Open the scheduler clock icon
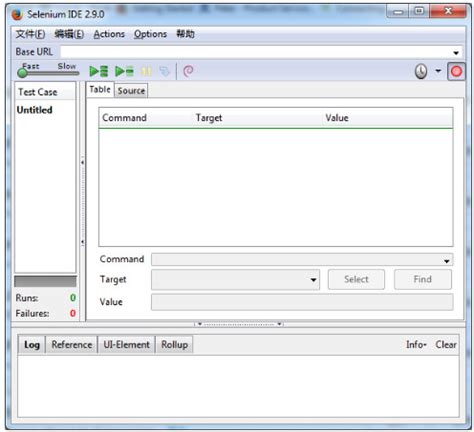 coord(421,71)
